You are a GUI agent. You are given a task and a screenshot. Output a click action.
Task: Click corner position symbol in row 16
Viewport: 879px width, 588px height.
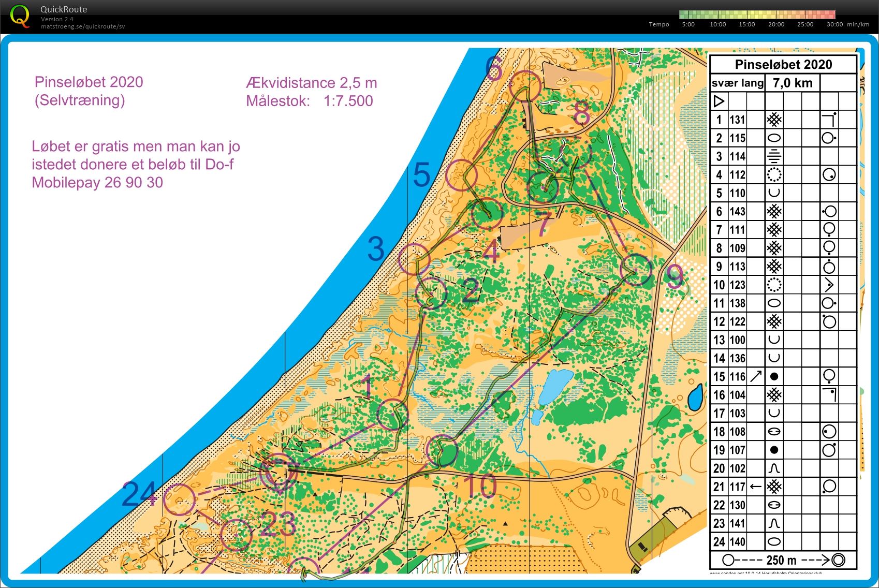tap(829, 394)
